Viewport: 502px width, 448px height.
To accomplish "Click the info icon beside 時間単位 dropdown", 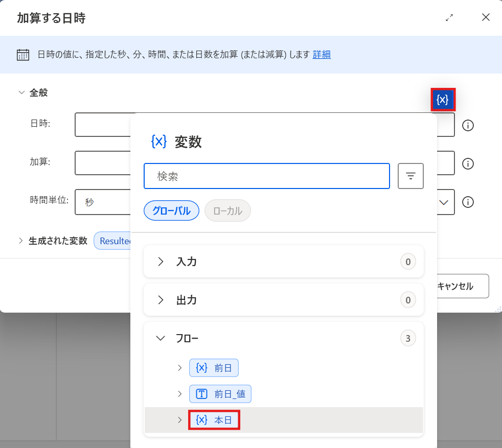I will [468, 202].
